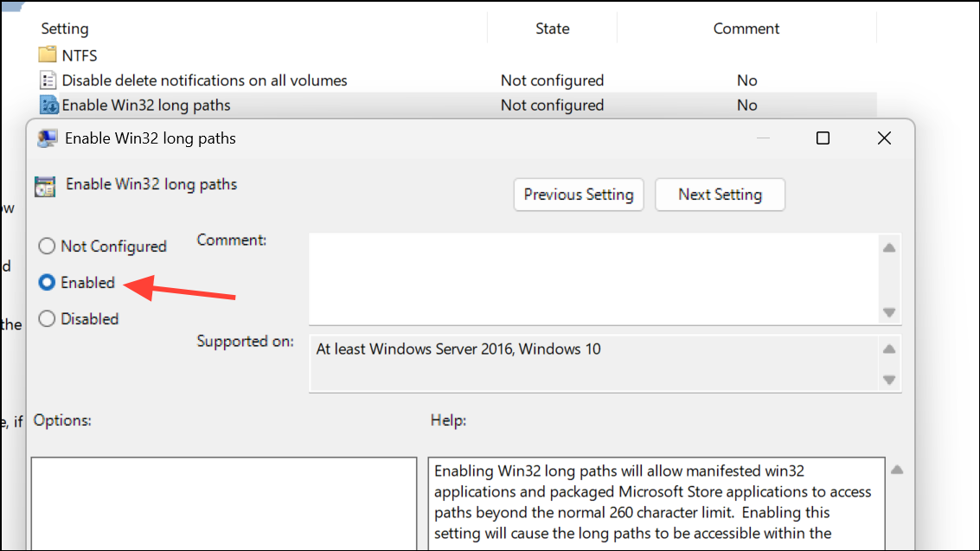Image resolution: width=980 pixels, height=551 pixels.
Task: Sort by the Comment column header
Action: (x=746, y=28)
